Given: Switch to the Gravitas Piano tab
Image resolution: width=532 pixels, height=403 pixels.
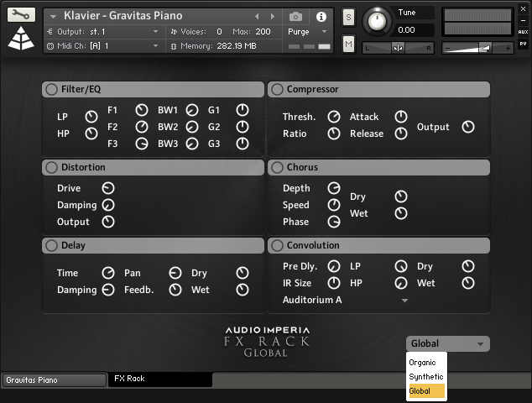Looking at the screenshot, I should [x=55, y=380].
